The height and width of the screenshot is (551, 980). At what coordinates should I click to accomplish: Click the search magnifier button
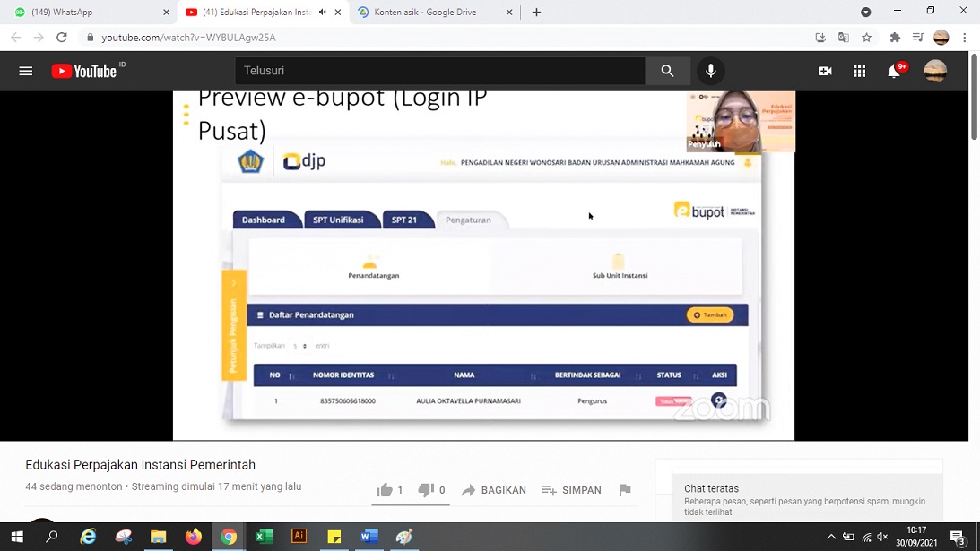pos(667,71)
